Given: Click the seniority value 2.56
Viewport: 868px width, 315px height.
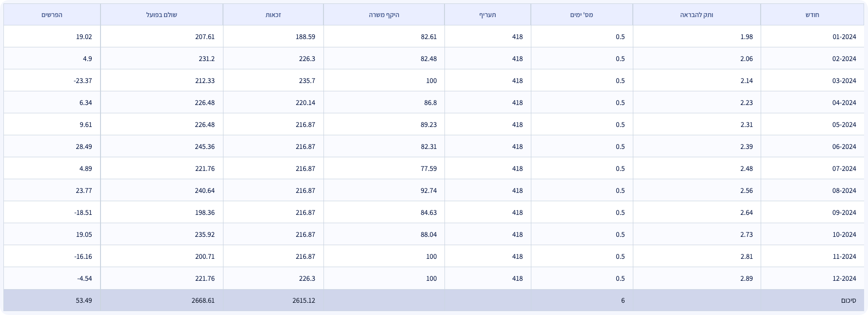Looking at the screenshot, I should click(x=747, y=190).
